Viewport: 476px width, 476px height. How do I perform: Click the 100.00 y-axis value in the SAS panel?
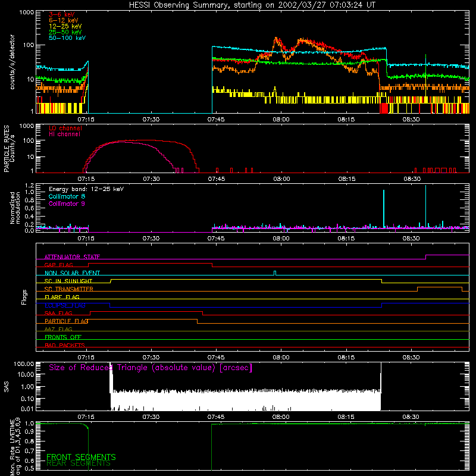[x=24, y=364]
